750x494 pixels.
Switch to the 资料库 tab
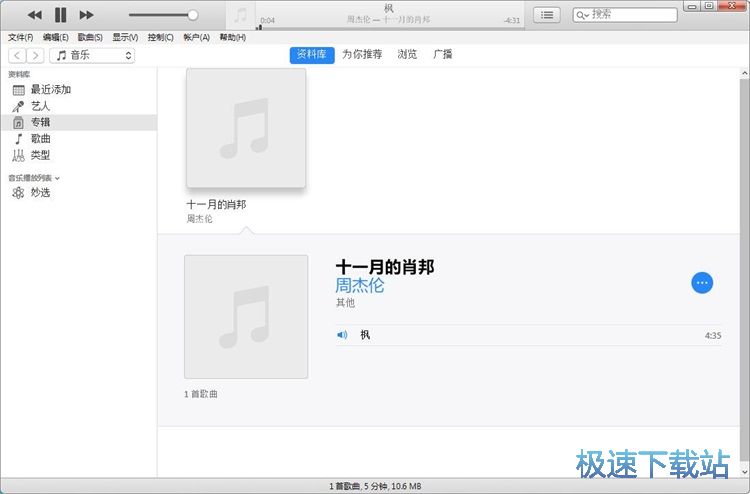pos(312,55)
